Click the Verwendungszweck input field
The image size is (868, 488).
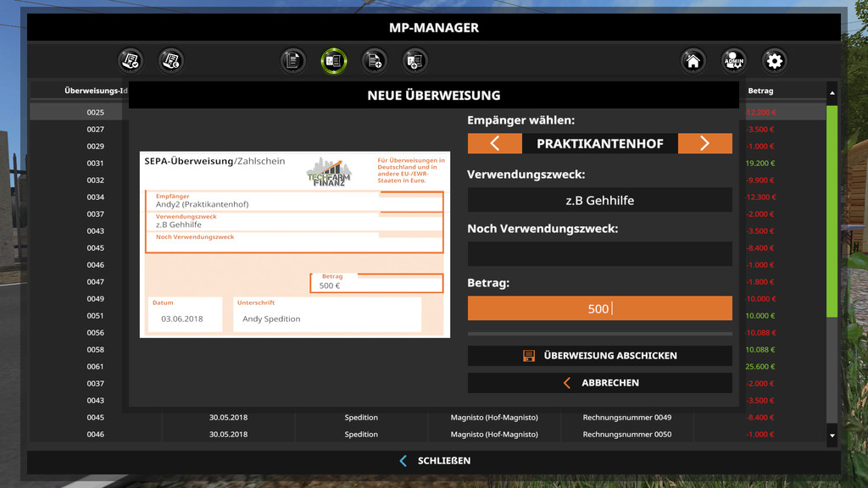click(x=599, y=200)
